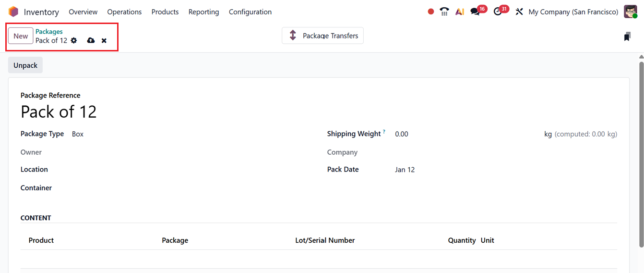Open the AI assistant icon
The height and width of the screenshot is (273, 644).
(460, 12)
